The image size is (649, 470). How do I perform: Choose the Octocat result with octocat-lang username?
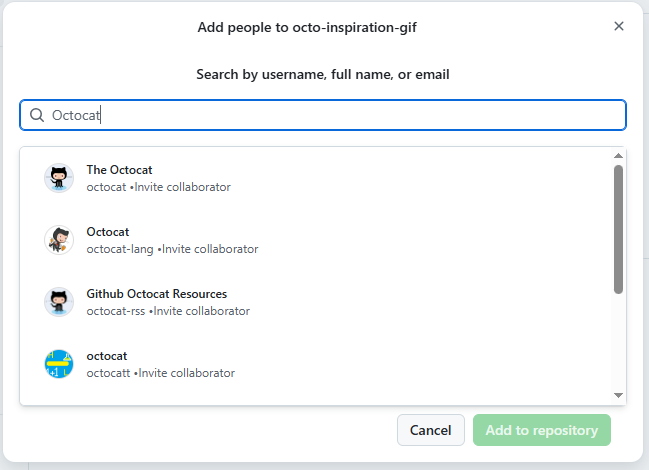pyautogui.click(x=108, y=232)
